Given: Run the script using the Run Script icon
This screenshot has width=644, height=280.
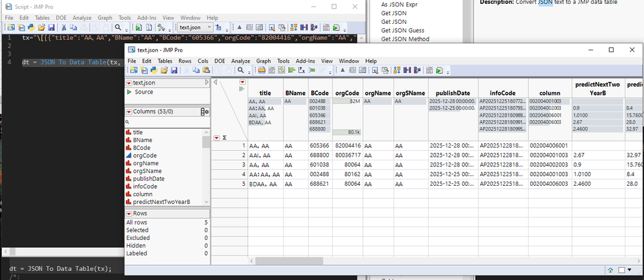Looking at the screenshot, I should click(x=139, y=28).
